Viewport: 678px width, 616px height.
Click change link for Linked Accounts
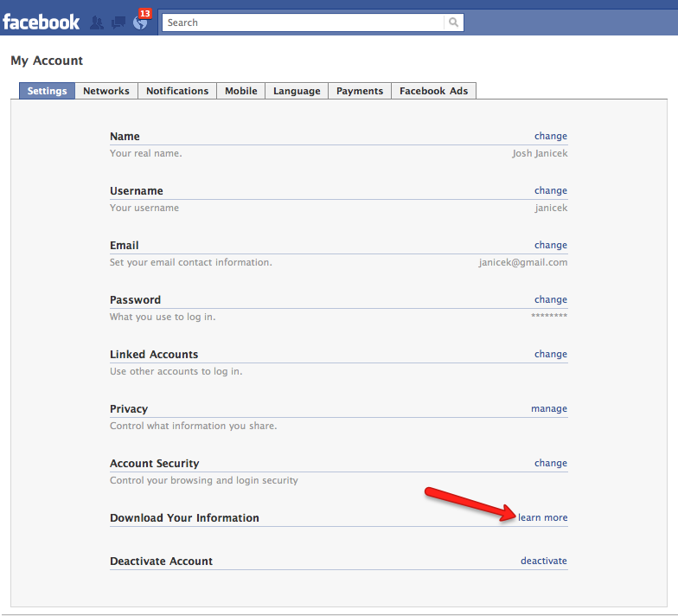click(550, 354)
